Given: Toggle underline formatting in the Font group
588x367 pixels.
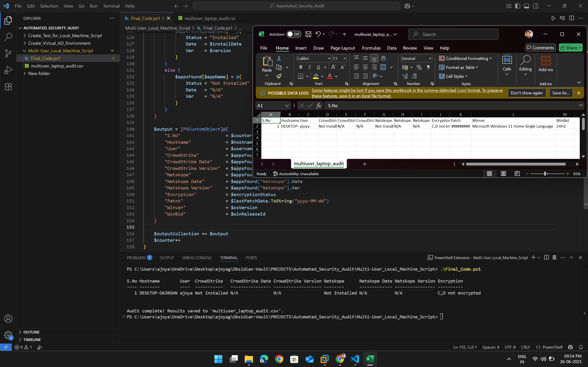Looking at the screenshot, I should point(318,67).
